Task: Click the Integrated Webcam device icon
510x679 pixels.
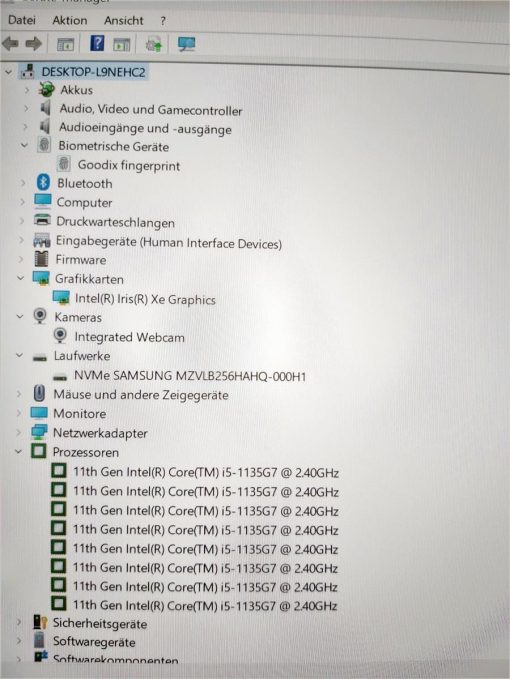Action: tap(60, 336)
